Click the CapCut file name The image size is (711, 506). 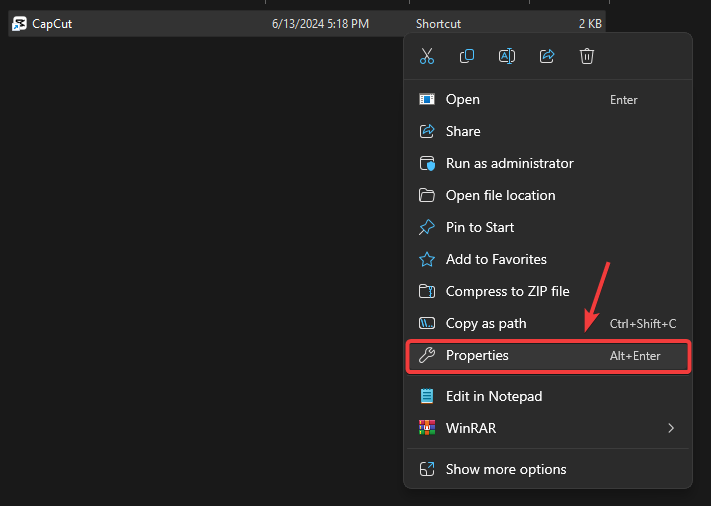[x=52, y=24]
